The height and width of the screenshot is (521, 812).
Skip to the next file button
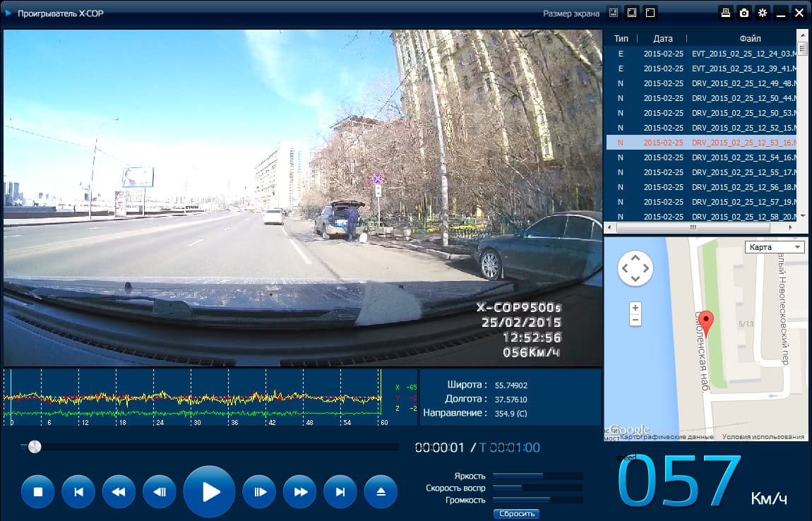[340, 492]
